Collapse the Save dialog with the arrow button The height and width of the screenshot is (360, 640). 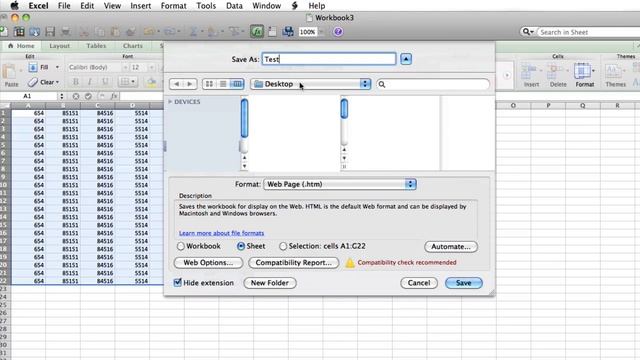pyautogui.click(x=406, y=59)
